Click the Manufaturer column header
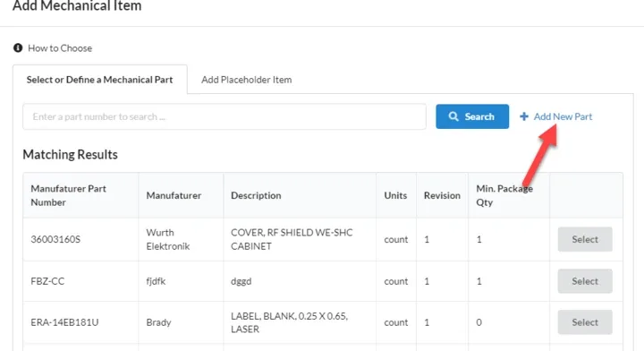The height and width of the screenshot is (351, 644). click(x=174, y=195)
